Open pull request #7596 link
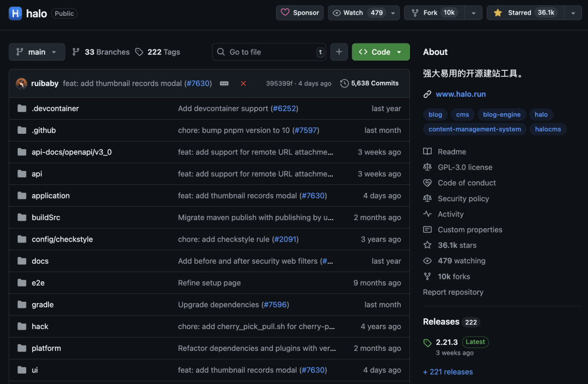Viewport: 588px width, 384px height. 275,305
